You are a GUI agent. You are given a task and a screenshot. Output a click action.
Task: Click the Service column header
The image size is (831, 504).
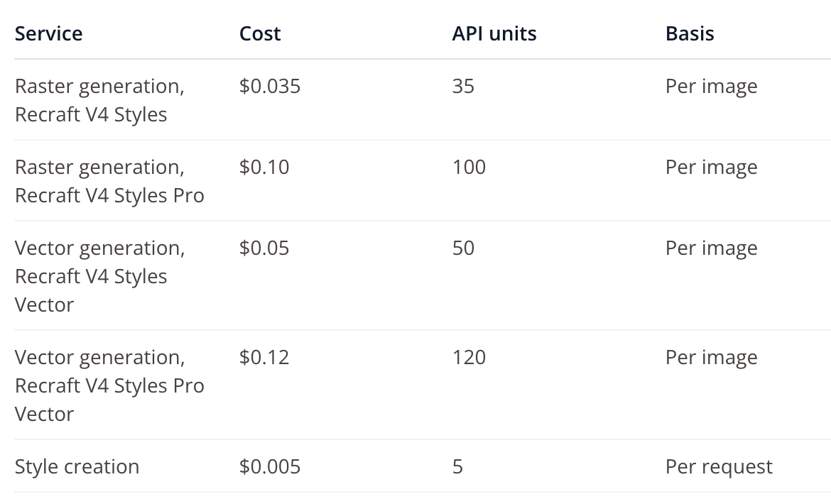(49, 34)
